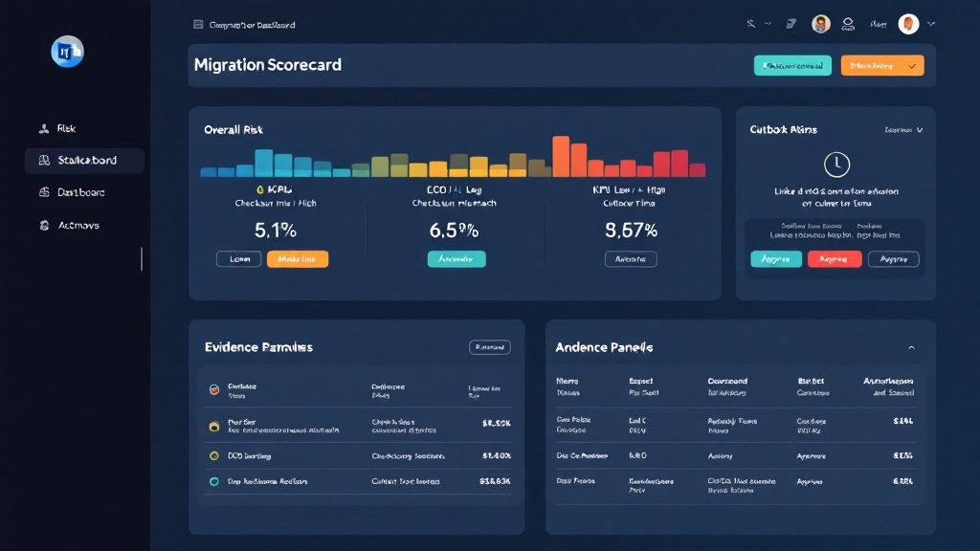Image resolution: width=980 pixels, height=551 pixels.
Task: Click the last-column value in Andence table's bottom row
Action: [x=903, y=482]
